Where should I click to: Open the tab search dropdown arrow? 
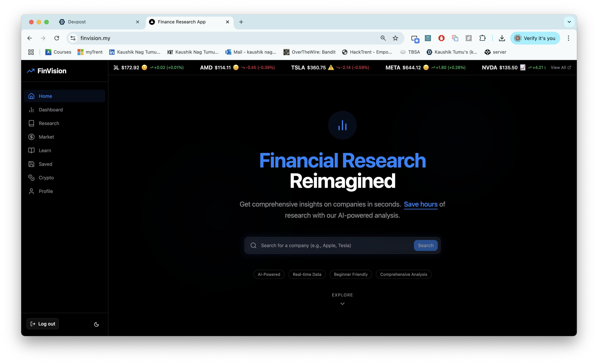pyautogui.click(x=569, y=22)
